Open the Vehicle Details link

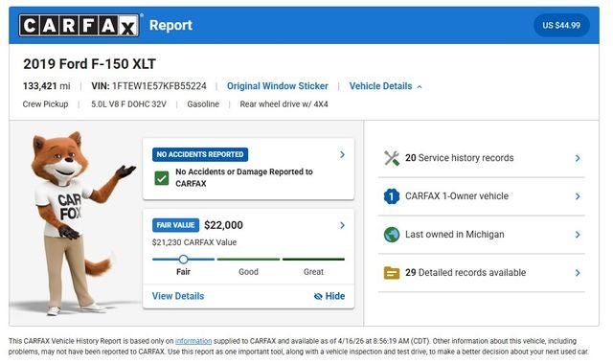[380, 86]
